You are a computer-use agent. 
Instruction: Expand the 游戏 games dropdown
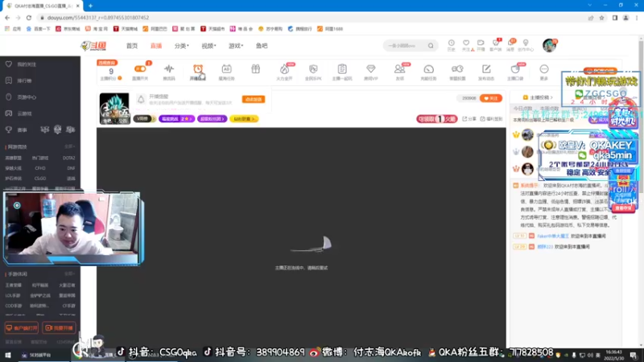tap(236, 46)
